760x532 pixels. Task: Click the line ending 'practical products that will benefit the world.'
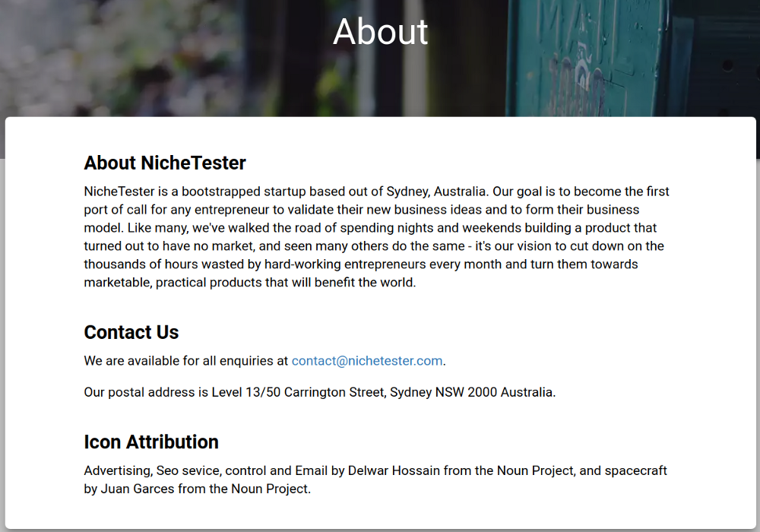pyautogui.click(x=249, y=283)
